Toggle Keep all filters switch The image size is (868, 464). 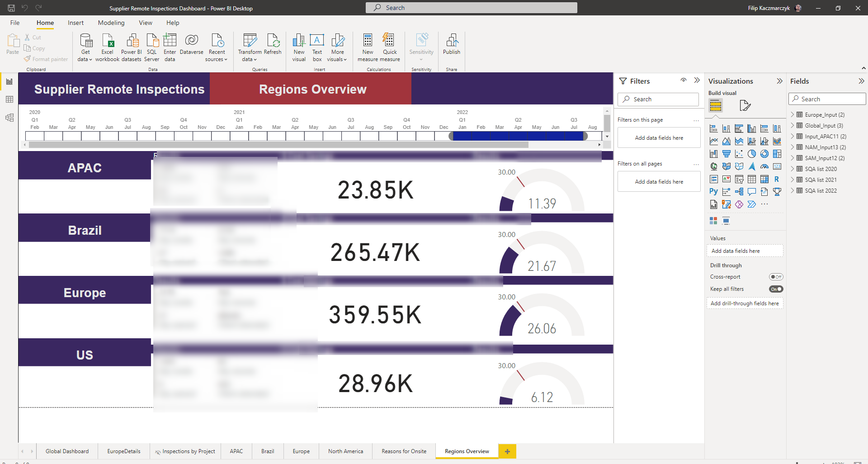[776, 289]
